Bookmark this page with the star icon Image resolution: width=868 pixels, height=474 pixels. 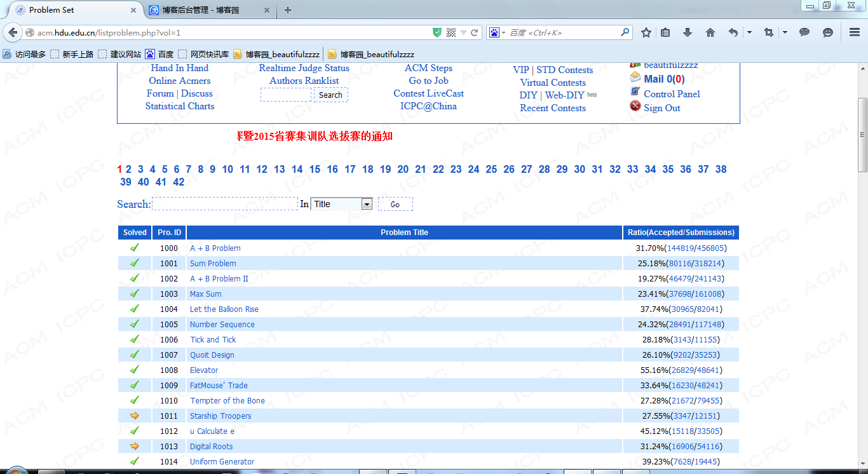[646, 32]
